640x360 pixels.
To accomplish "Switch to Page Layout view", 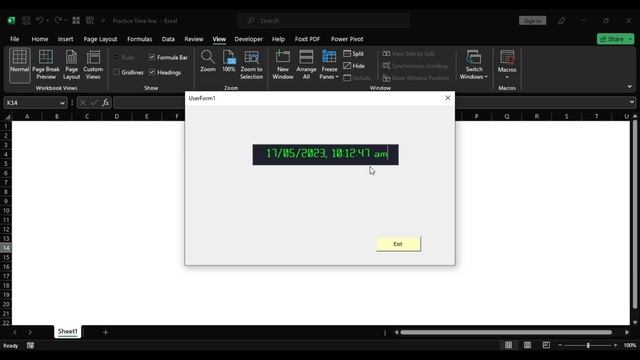I will pos(71,64).
